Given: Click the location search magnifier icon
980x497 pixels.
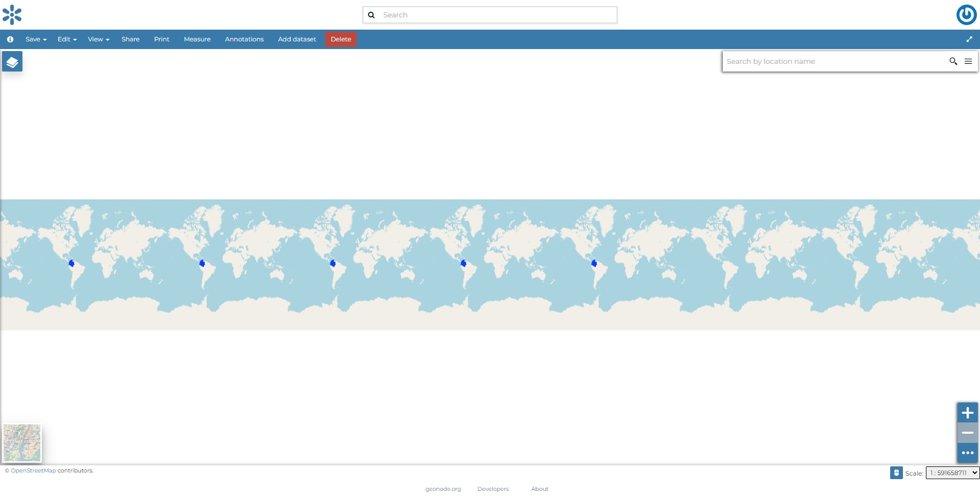Looking at the screenshot, I should point(953,61).
